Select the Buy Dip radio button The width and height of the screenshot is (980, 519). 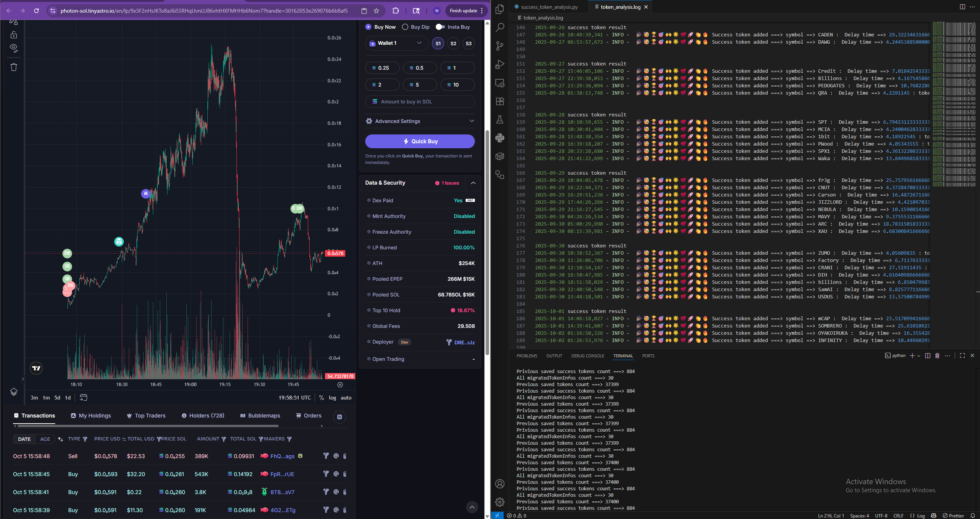coord(405,27)
